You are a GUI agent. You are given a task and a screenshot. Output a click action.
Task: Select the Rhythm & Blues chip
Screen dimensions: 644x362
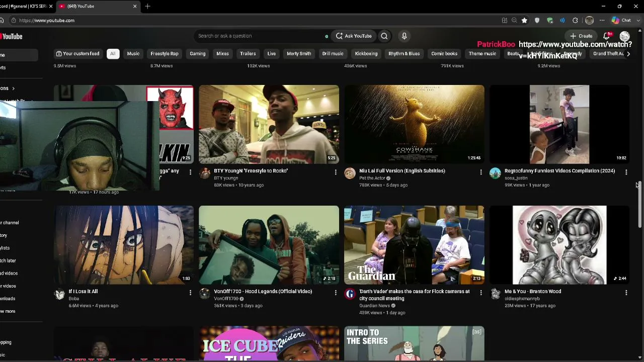point(404,54)
